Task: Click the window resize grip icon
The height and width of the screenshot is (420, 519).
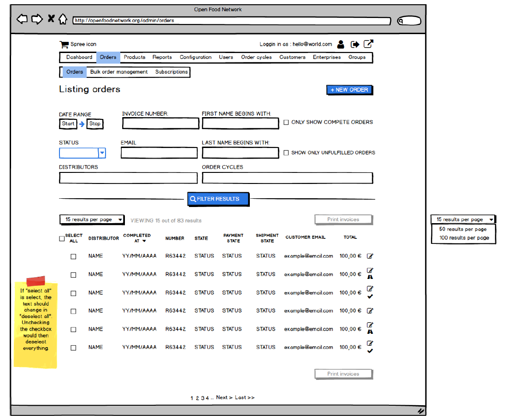Action: [x=421, y=411]
